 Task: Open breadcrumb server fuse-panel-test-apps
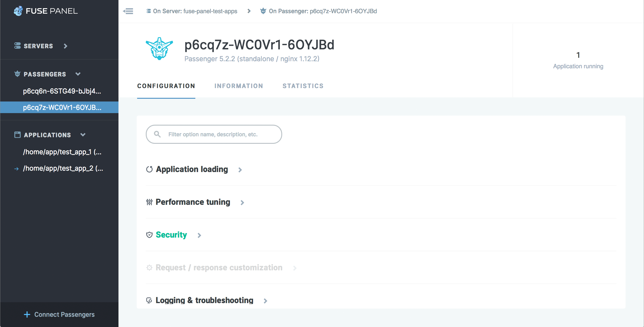[195, 11]
